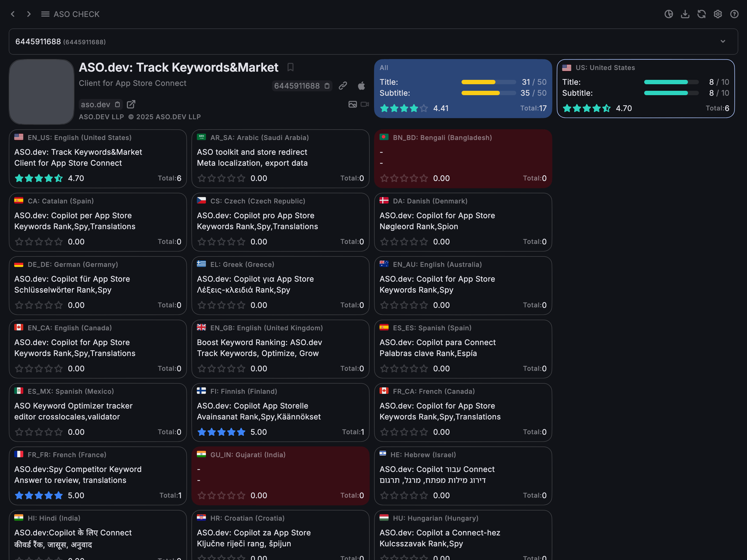The image size is (747, 560).
Task: Click the Israeli flag in HE card
Action: click(383, 454)
